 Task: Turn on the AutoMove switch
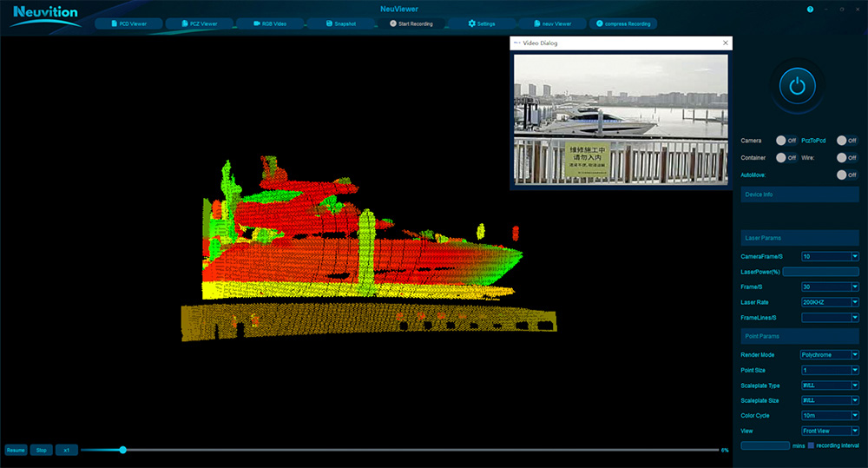pos(847,175)
